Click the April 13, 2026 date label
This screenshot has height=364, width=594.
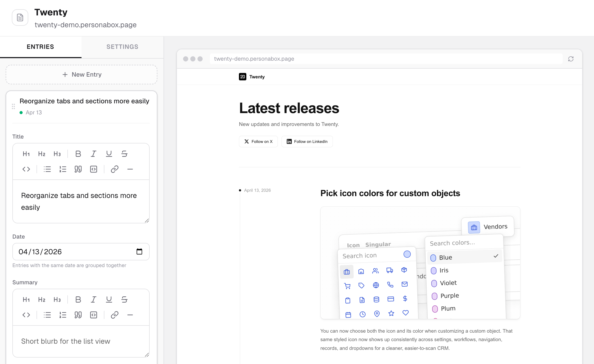click(257, 190)
